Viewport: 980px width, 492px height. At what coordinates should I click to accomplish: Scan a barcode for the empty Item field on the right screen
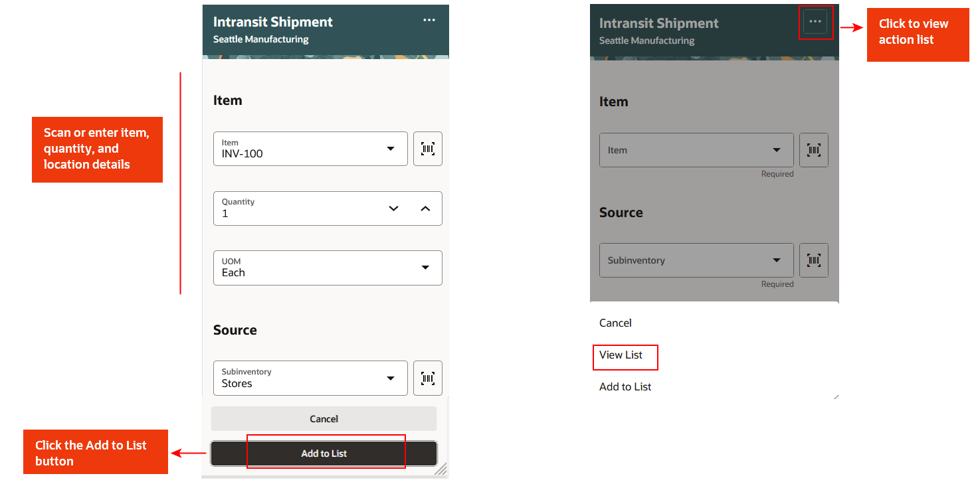coord(814,150)
